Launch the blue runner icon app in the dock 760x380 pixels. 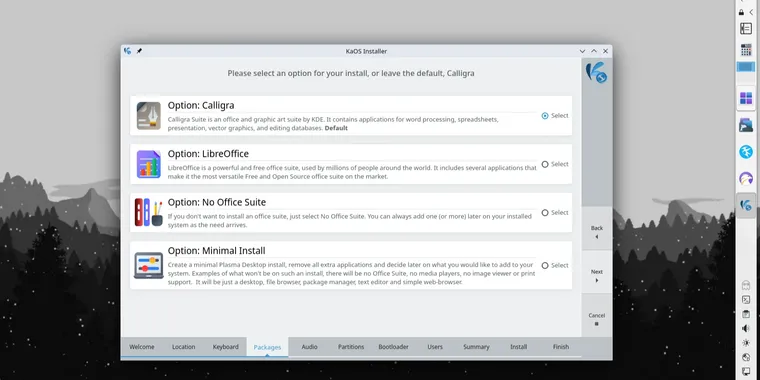746,152
